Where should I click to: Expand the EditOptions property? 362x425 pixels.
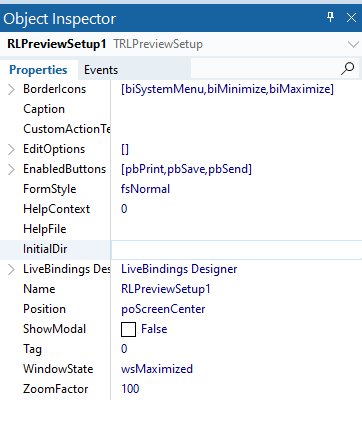pyautogui.click(x=11, y=149)
